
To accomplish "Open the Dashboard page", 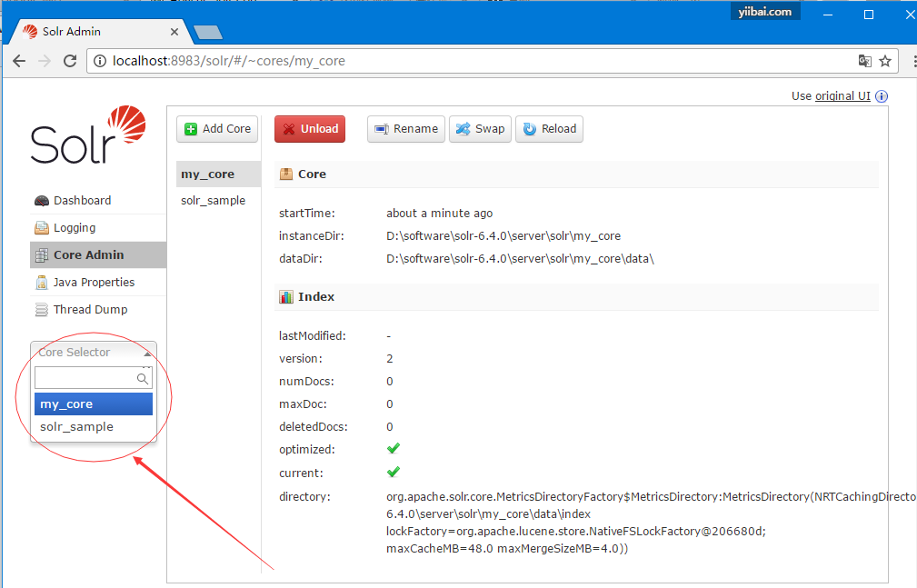I will tap(82, 201).
